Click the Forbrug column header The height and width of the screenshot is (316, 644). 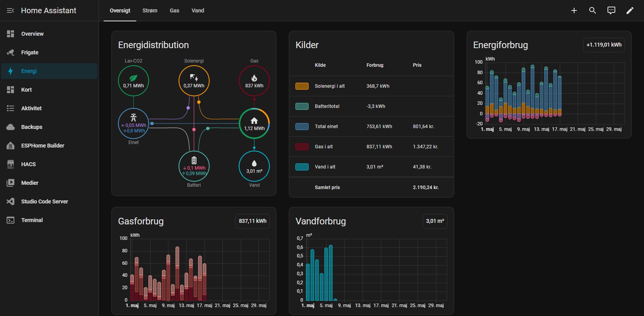pyautogui.click(x=375, y=65)
